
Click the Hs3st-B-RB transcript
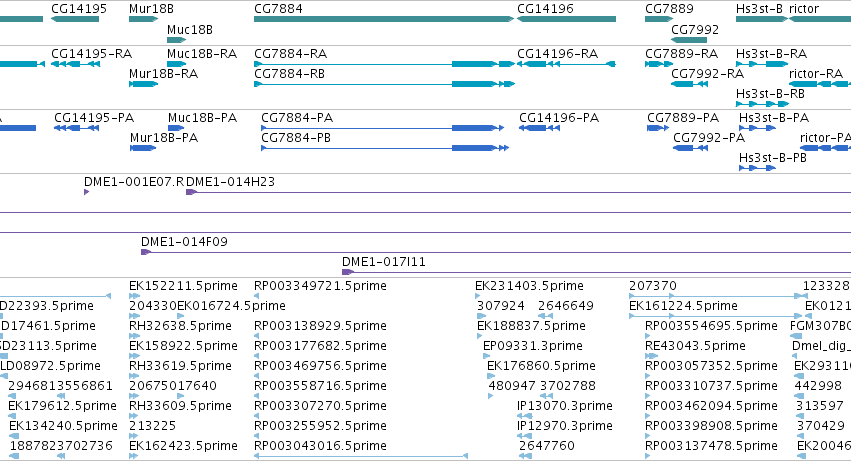(762, 104)
